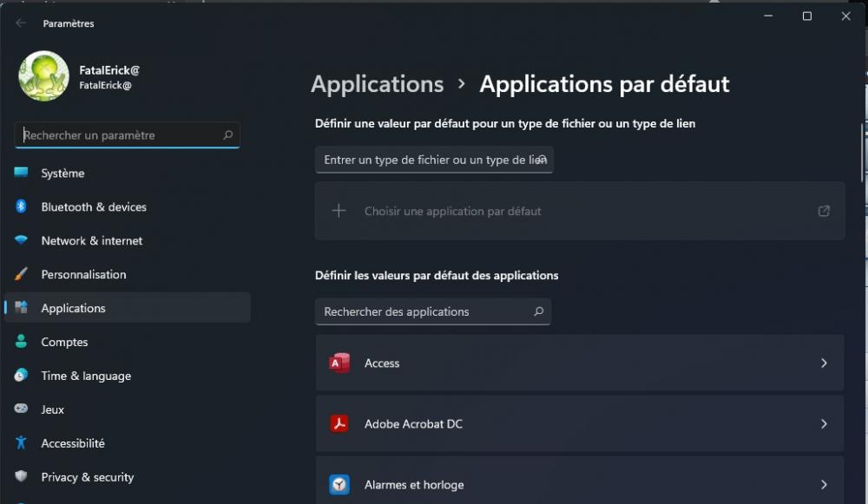Screen dimensions: 868x504
Task: Click the external link icon in the default row
Action: pyautogui.click(x=824, y=210)
